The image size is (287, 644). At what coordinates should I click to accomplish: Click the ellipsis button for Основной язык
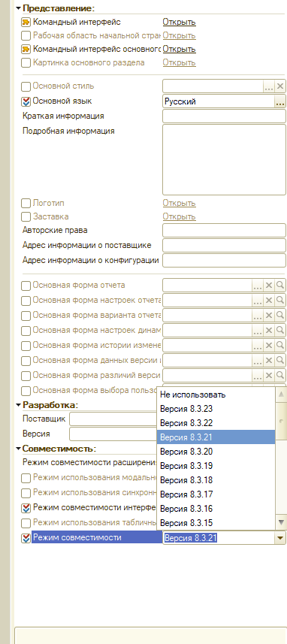tap(280, 101)
